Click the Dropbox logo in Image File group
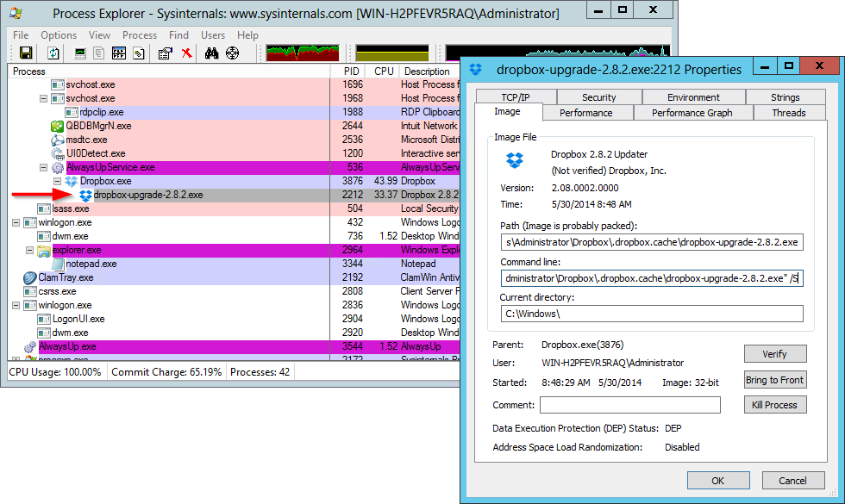Image resolution: width=845 pixels, height=504 pixels. [x=515, y=160]
